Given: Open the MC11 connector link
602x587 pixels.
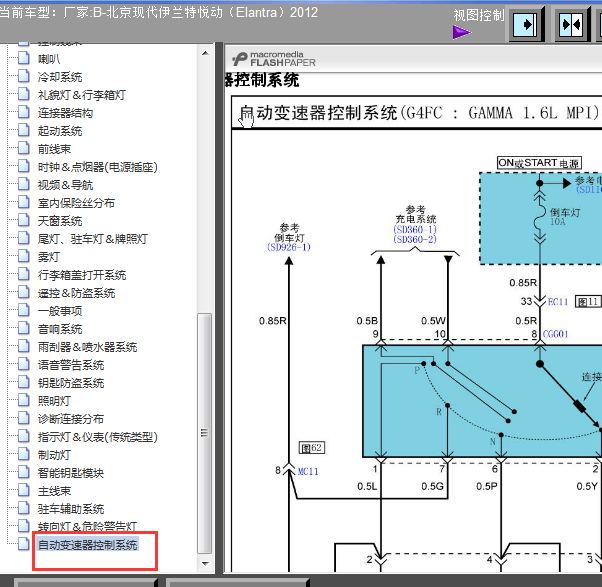Looking at the screenshot, I should 308,471.
